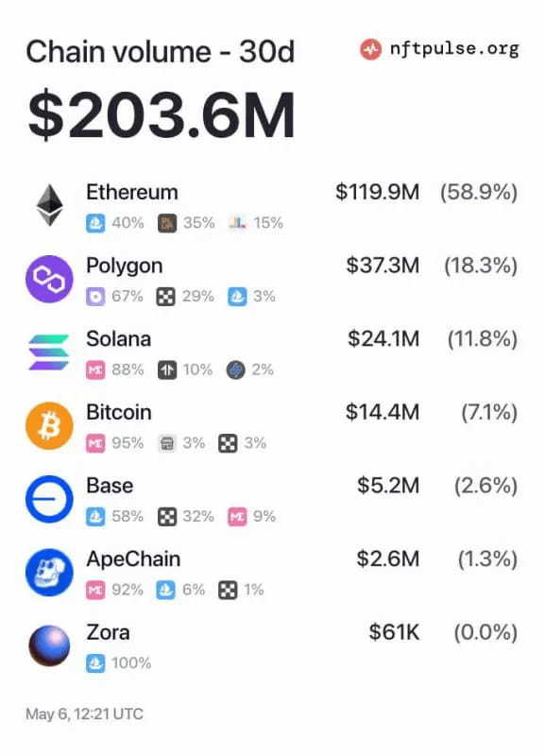Click the $203.6M total volume figure
Viewport: 545px width, 756px height.
(161, 115)
